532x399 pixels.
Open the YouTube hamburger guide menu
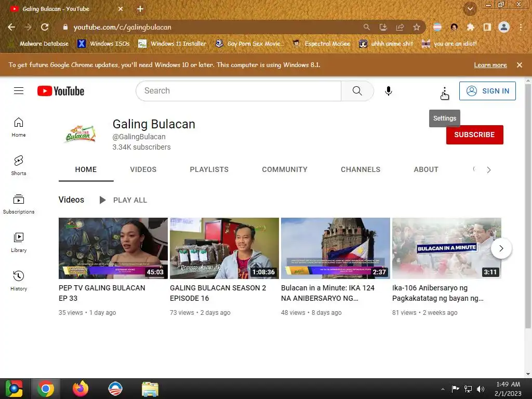pyautogui.click(x=19, y=91)
